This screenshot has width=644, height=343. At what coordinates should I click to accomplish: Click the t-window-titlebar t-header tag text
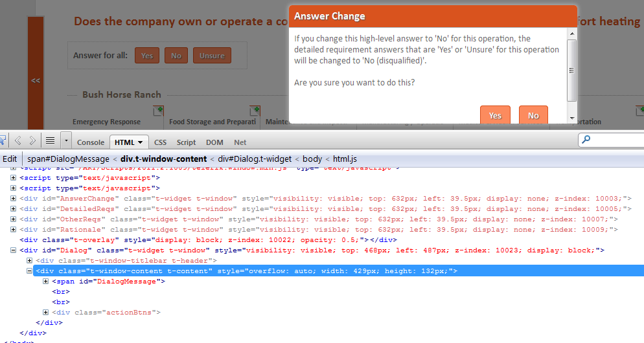[126, 261]
